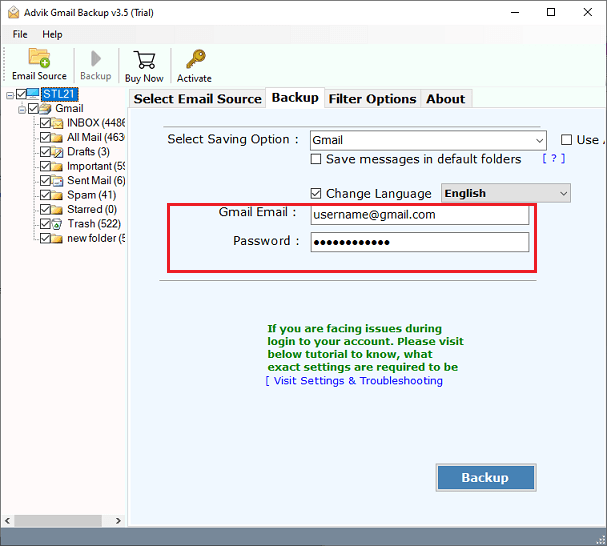Click the Advik app envelope icon in title bar

click(14, 12)
